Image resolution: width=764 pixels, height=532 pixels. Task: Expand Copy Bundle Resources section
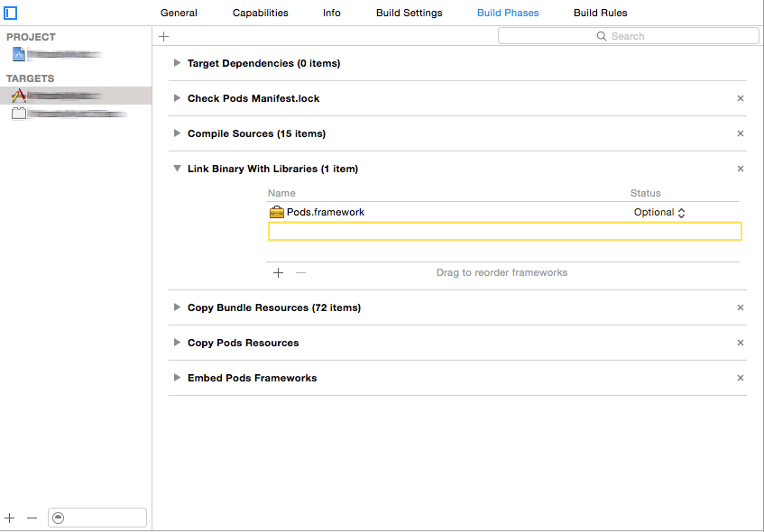[x=177, y=307]
